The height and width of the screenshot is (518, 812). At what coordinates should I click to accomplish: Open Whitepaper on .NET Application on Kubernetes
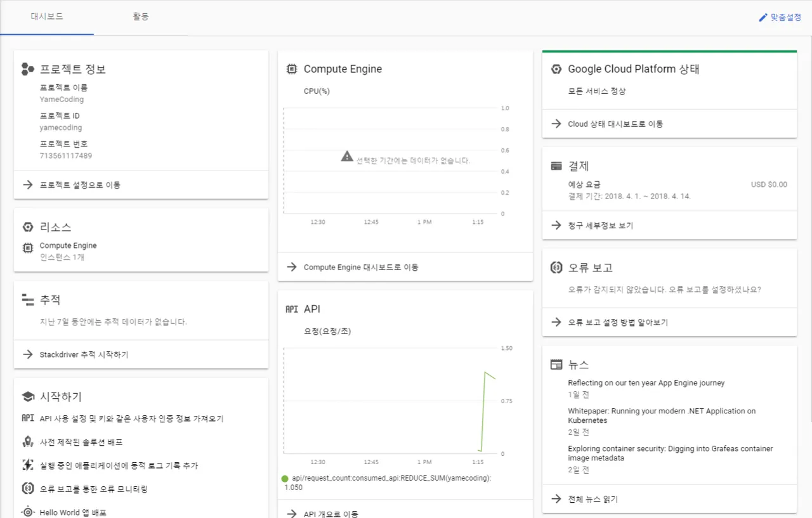pos(662,416)
